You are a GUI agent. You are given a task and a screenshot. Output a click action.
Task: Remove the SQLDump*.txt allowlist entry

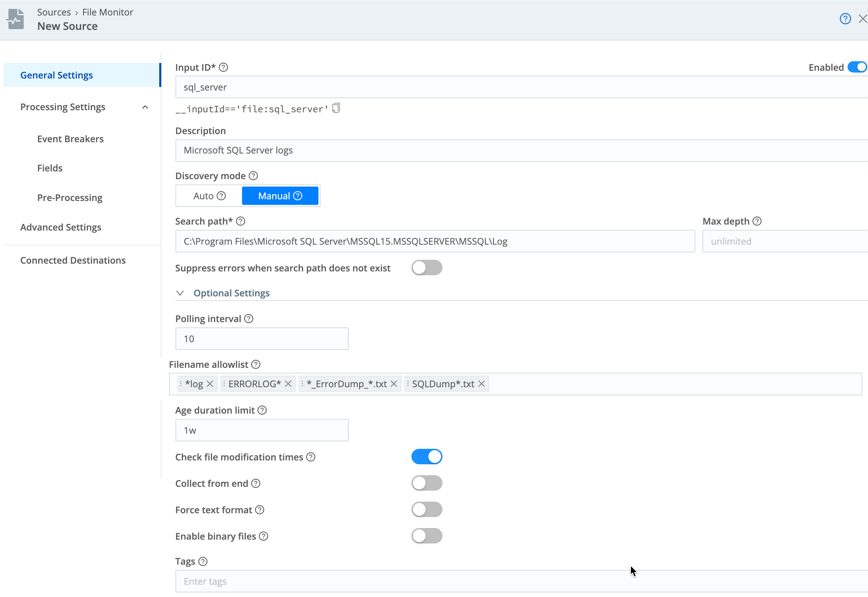click(481, 383)
